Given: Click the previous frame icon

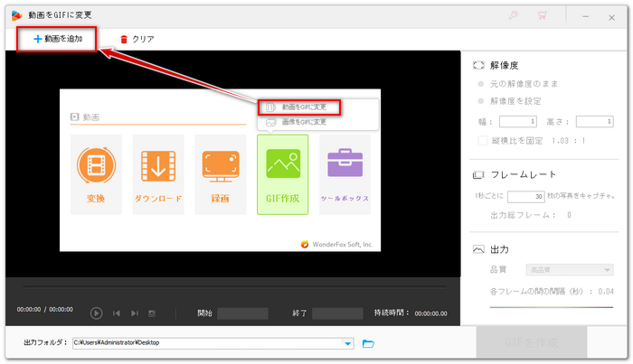Looking at the screenshot, I should tap(116, 313).
